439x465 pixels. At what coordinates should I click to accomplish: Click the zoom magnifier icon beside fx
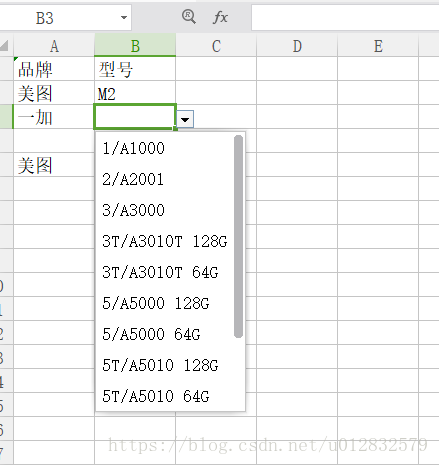pyautogui.click(x=189, y=16)
